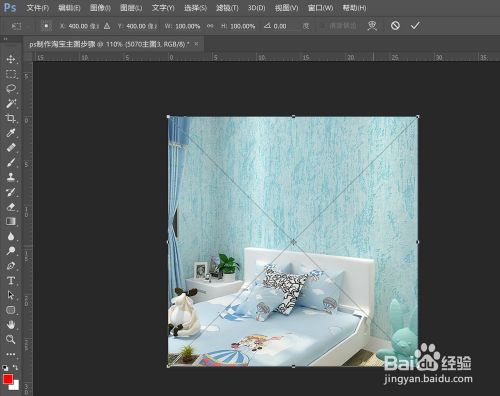Image resolution: width=500 pixels, height=396 pixels.
Task: Select the Lasso tool
Action: 11,88
